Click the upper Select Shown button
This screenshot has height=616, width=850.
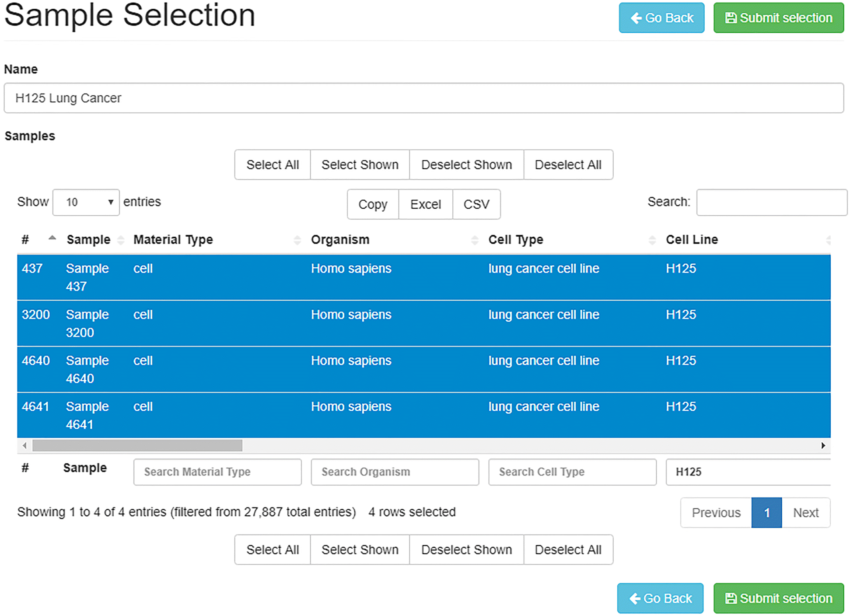click(x=360, y=164)
